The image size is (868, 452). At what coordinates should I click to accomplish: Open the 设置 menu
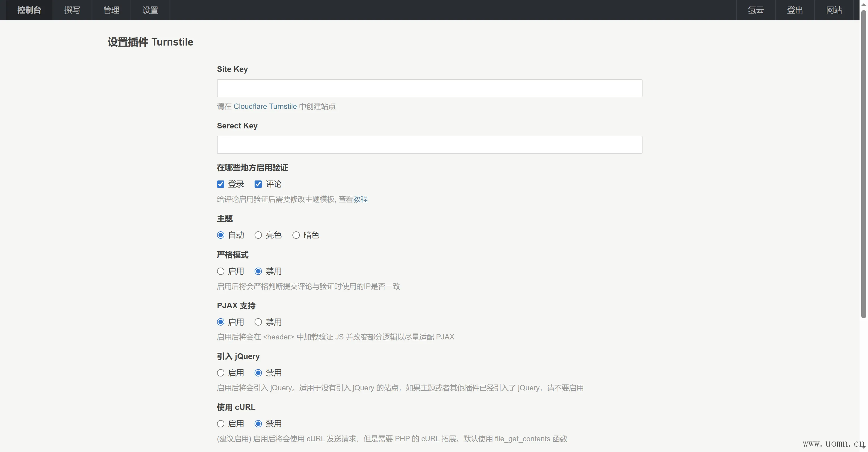(x=150, y=10)
